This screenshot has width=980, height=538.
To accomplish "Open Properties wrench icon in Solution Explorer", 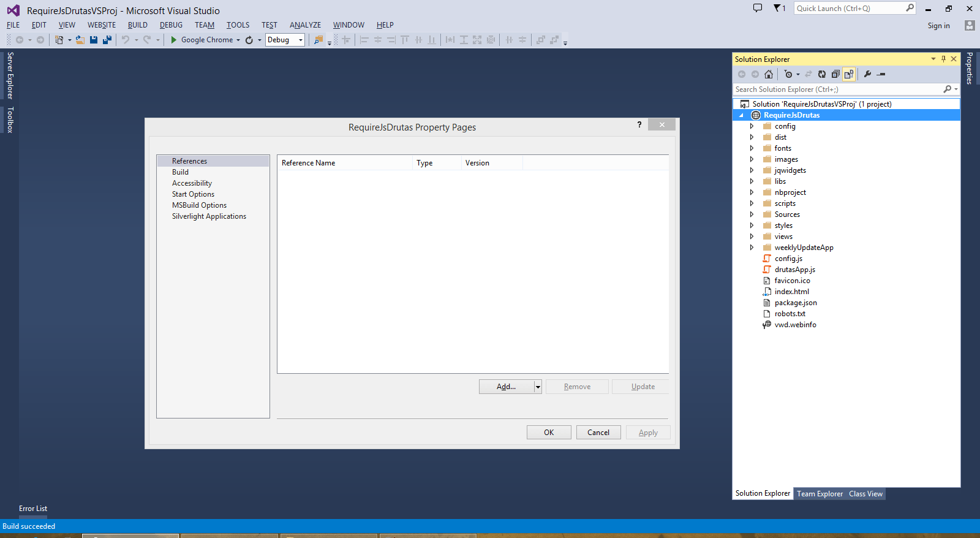I will pos(867,74).
